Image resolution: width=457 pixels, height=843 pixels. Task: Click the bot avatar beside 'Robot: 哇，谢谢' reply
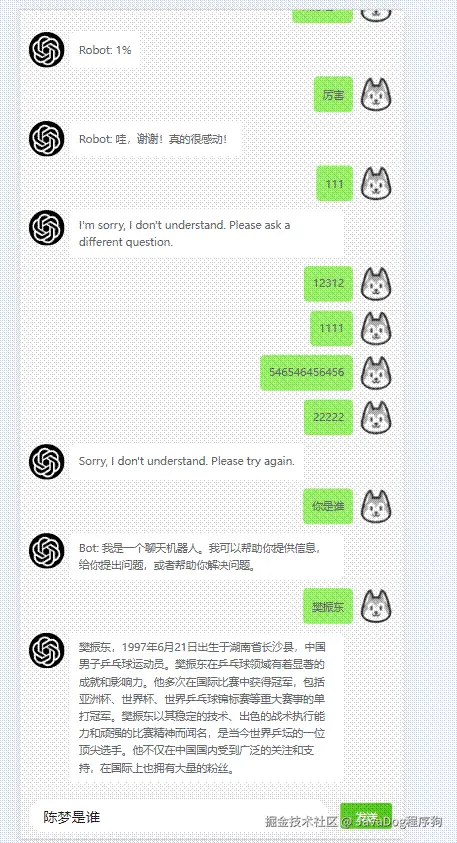[47, 139]
